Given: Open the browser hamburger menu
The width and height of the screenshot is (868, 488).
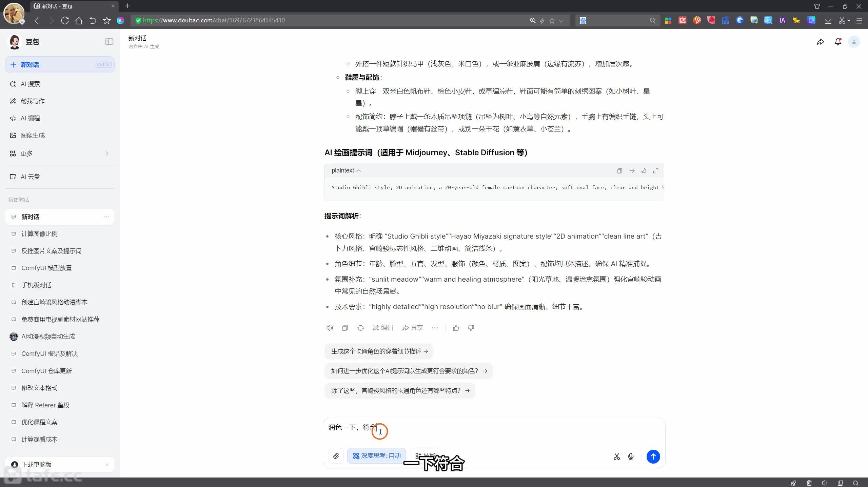Looking at the screenshot, I should click(859, 21).
